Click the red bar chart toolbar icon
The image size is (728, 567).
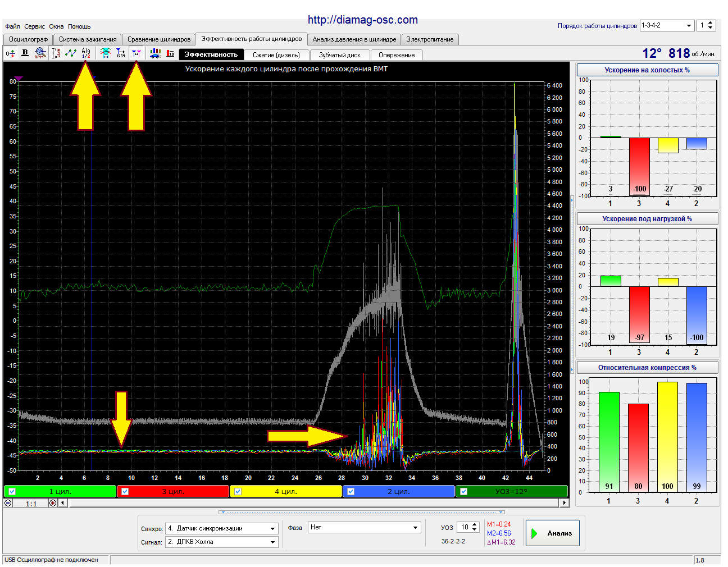pyautogui.click(x=170, y=53)
